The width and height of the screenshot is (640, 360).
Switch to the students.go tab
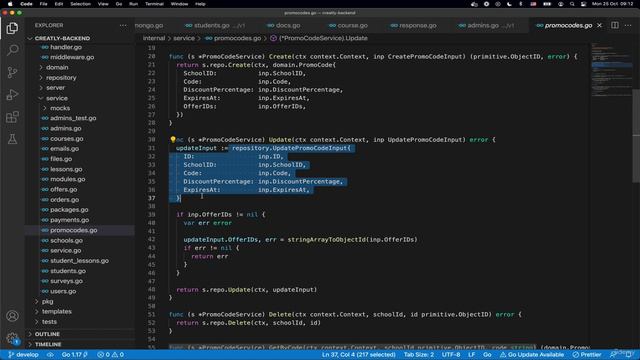(x=215, y=25)
